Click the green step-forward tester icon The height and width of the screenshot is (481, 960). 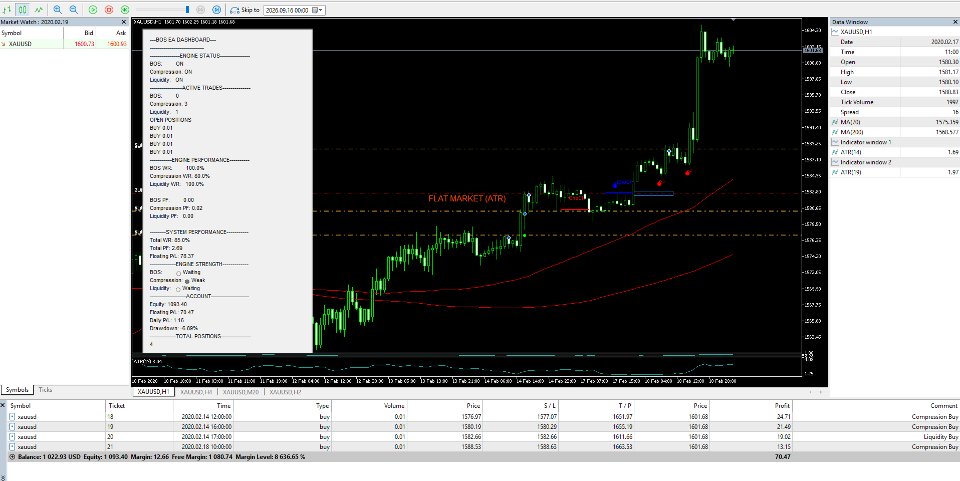[125, 10]
